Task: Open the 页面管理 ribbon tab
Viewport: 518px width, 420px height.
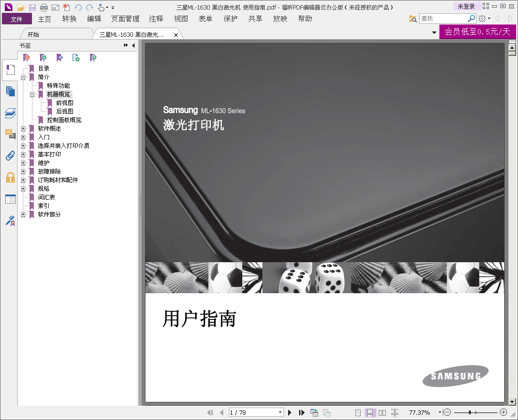Action: pyautogui.click(x=125, y=19)
